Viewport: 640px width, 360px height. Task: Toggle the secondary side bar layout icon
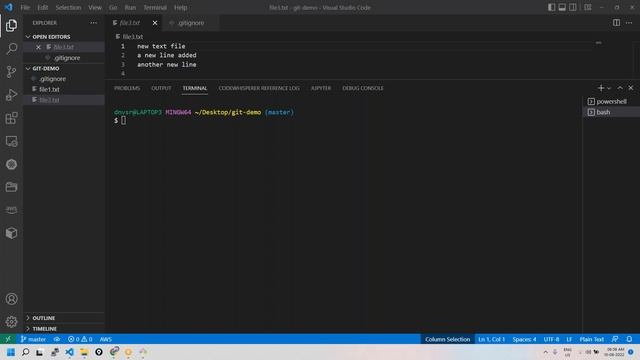pyautogui.click(x=573, y=7)
